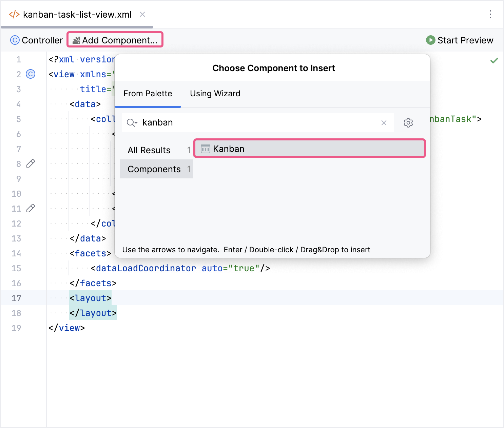Filter results by Components category
The image size is (504, 428).
(x=154, y=169)
